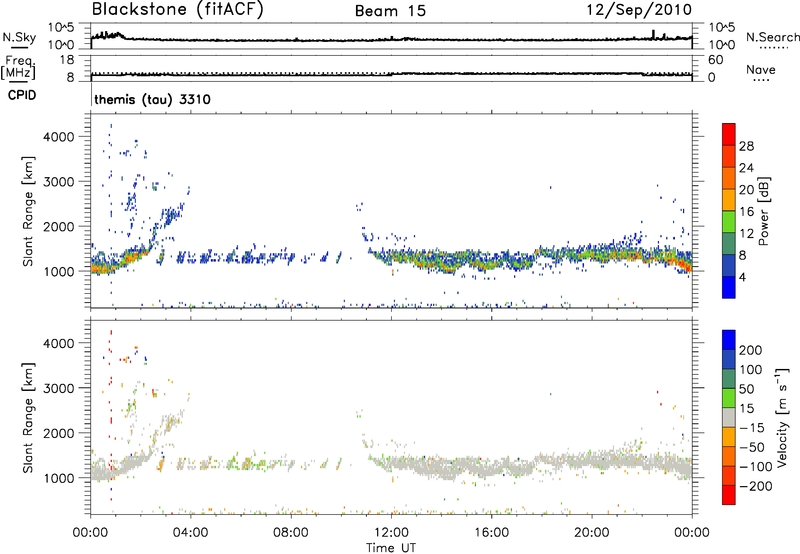The height and width of the screenshot is (554, 800).
Task: Click the '1000' tick of velocity panel
Action: [x=58, y=478]
